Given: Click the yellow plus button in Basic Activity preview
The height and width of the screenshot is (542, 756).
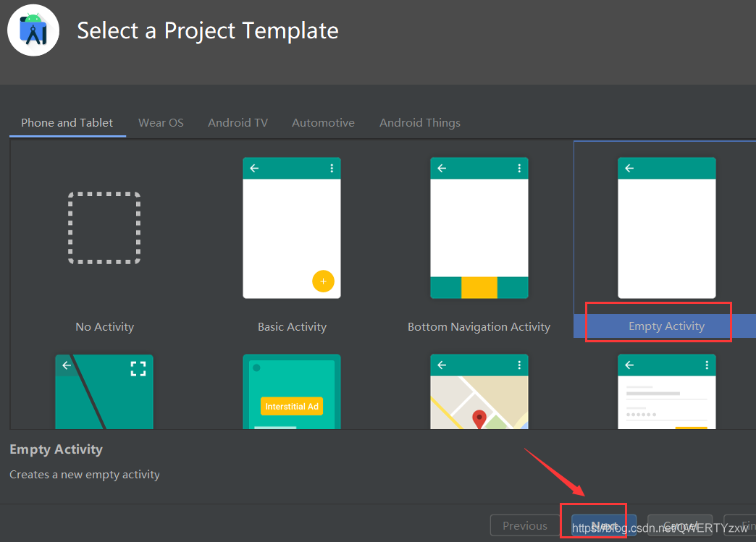Looking at the screenshot, I should (323, 281).
